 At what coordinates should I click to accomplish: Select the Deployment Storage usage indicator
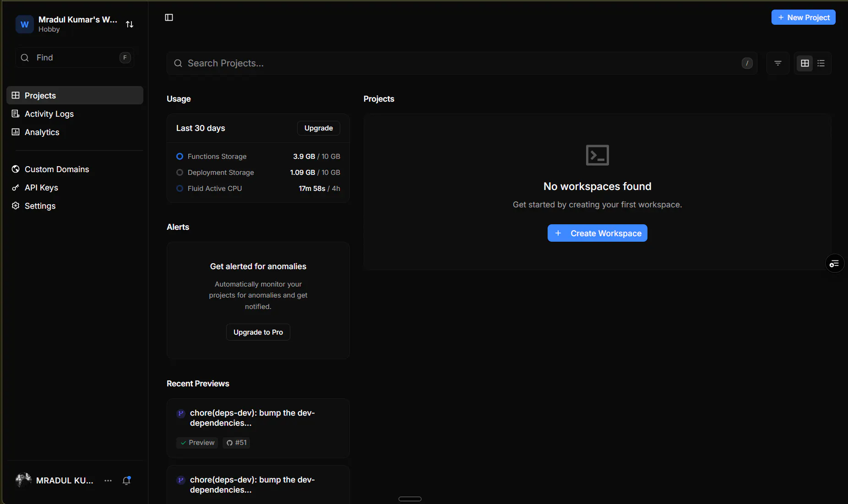[x=179, y=173]
